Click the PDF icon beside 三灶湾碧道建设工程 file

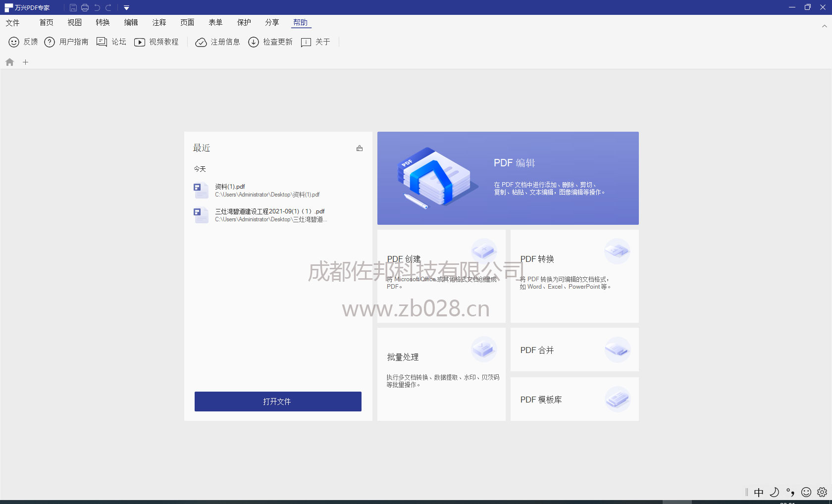(x=201, y=215)
